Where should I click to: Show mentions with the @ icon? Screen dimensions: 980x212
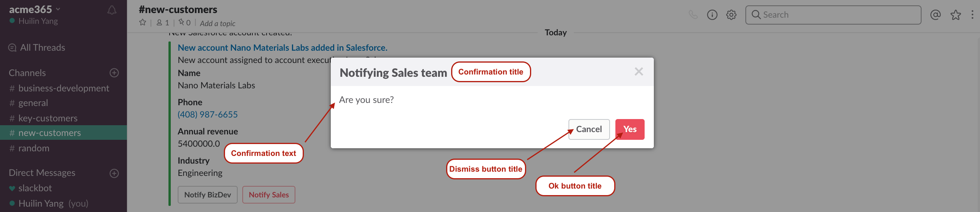click(935, 15)
